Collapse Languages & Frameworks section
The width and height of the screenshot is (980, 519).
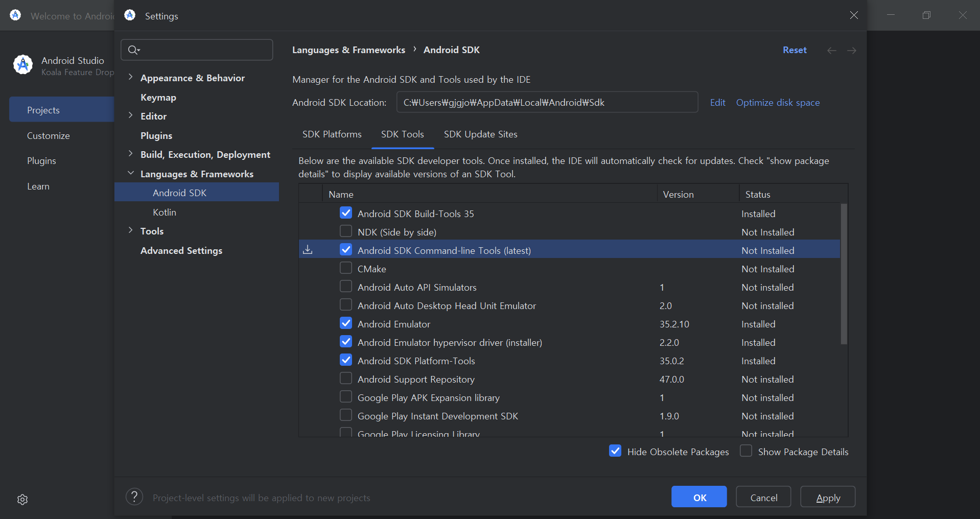point(131,173)
